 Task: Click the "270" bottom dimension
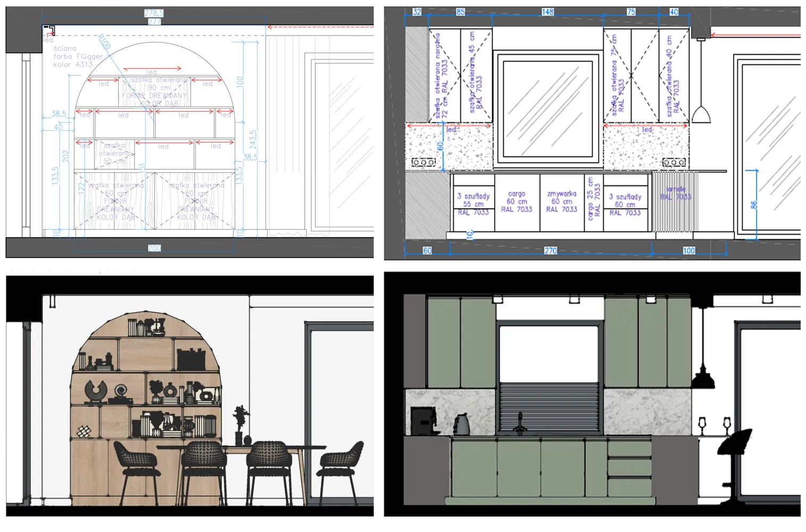tap(551, 251)
